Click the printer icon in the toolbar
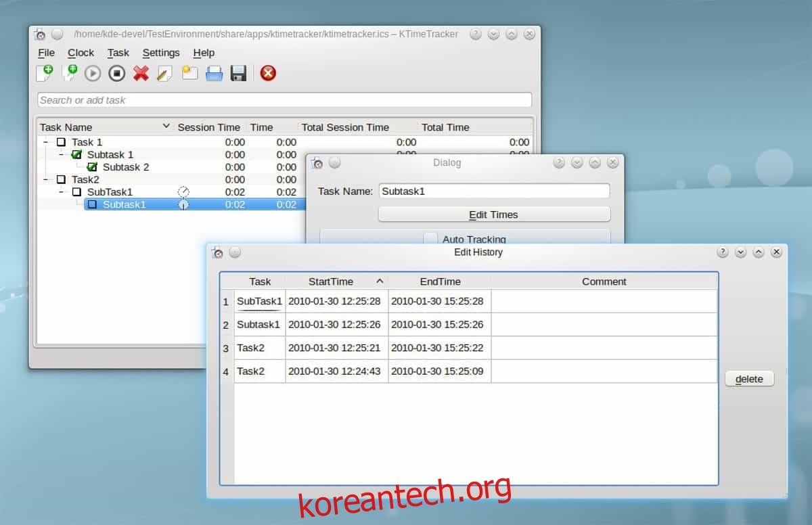812x525 pixels. click(x=214, y=74)
